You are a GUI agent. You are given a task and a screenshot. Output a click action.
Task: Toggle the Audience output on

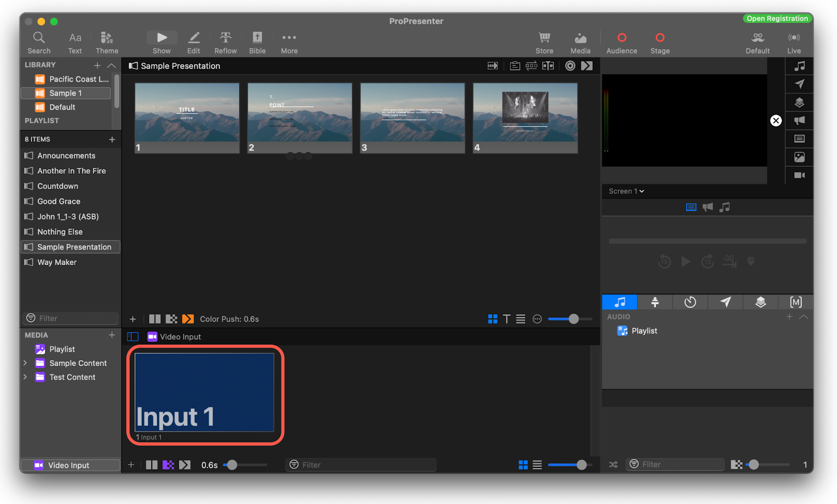pos(621,43)
